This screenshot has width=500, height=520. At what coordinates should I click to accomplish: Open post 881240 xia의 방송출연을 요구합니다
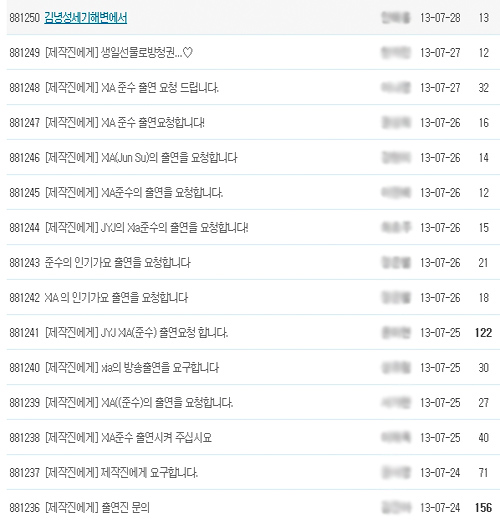point(132,368)
